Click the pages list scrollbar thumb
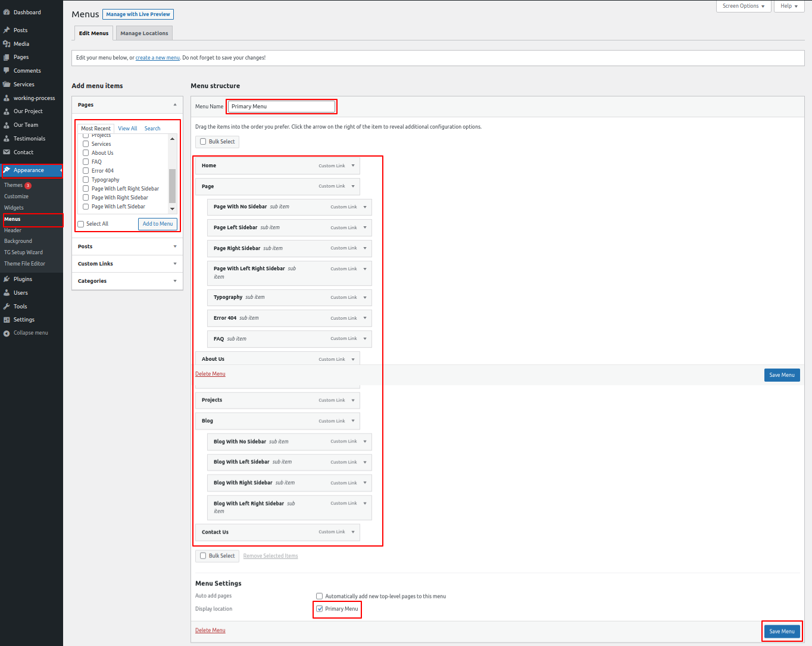The image size is (812, 646). (x=173, y=186)
